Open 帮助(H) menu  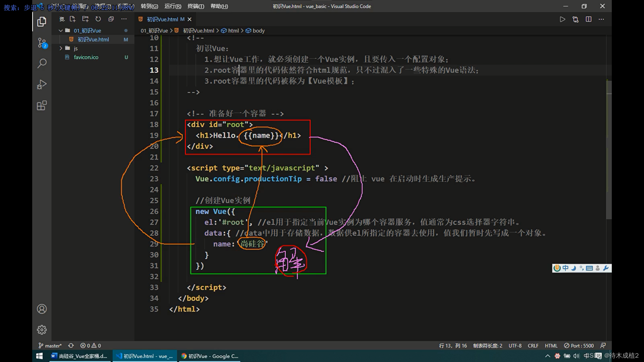point(219,6)
